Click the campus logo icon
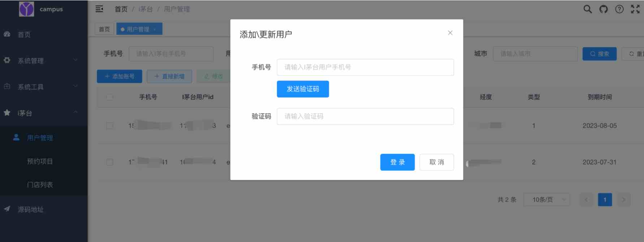Viewport: 644px width, 242px height. 26,9
